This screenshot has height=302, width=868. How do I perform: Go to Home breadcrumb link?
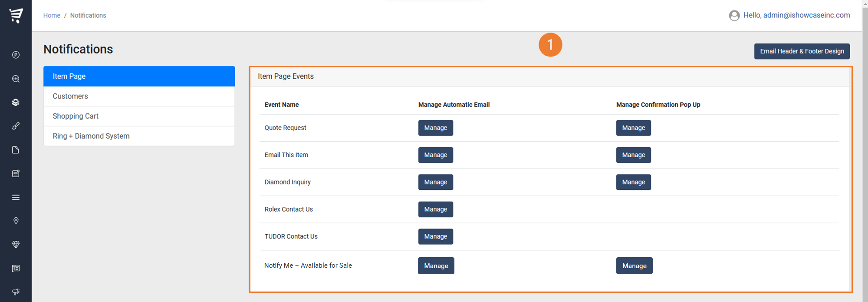click(52, 15)
